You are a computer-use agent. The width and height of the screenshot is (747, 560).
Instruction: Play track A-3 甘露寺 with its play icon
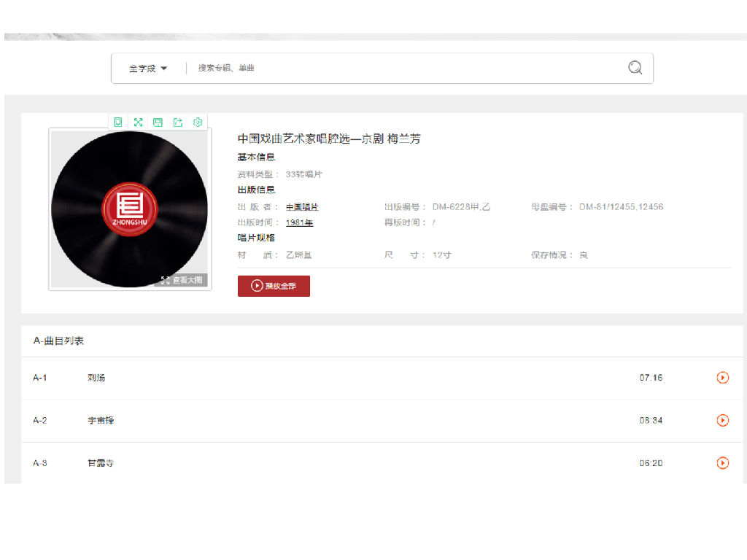coord(723,463)
